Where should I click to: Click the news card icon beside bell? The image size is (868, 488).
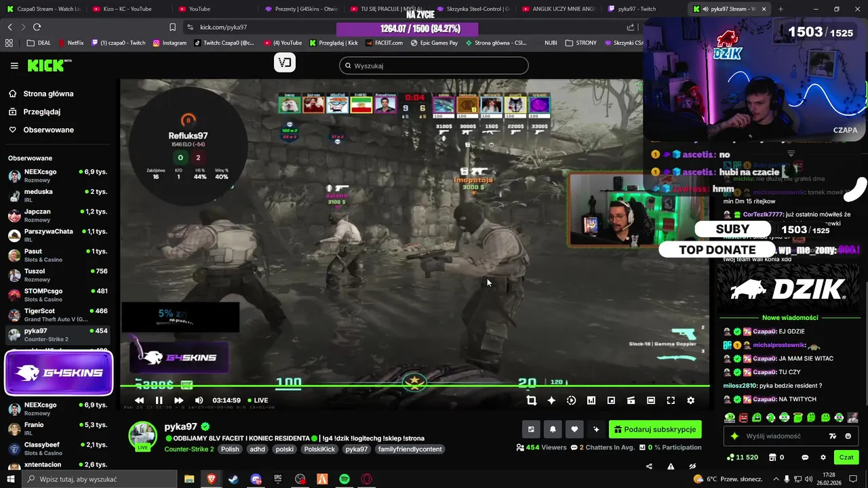(531, 429)
